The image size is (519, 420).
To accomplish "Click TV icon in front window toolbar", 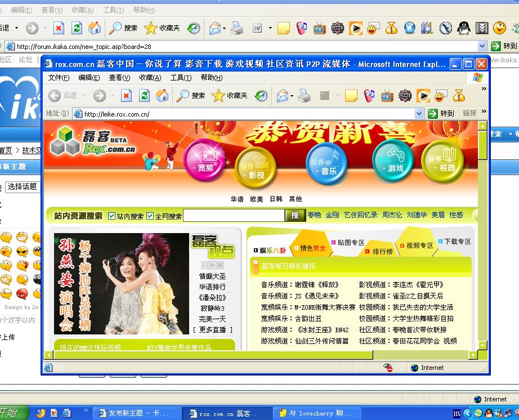I will pos(386,96).
